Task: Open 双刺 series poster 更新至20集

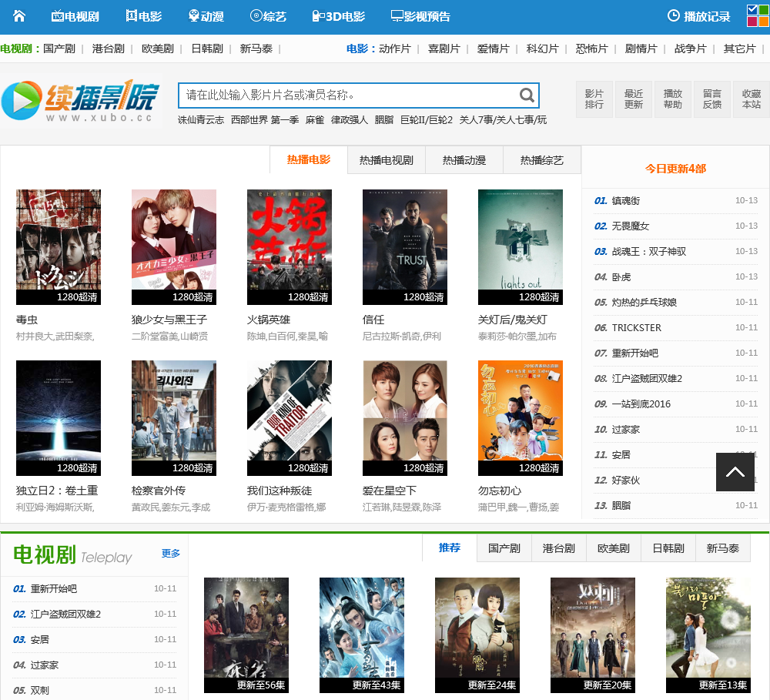Action: click(593, 635)
